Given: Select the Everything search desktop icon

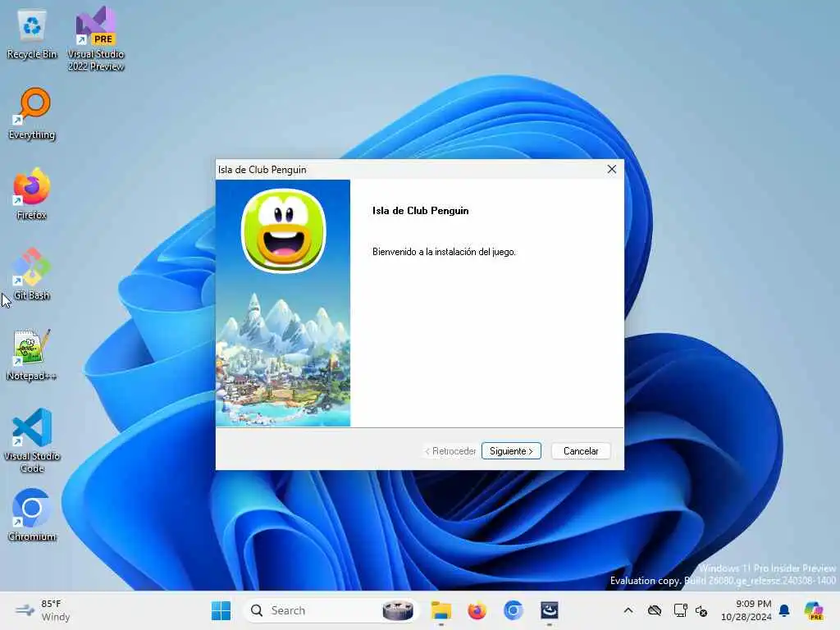Looking at the screenshot, I should pyautogui.click(x=32, y=114).
